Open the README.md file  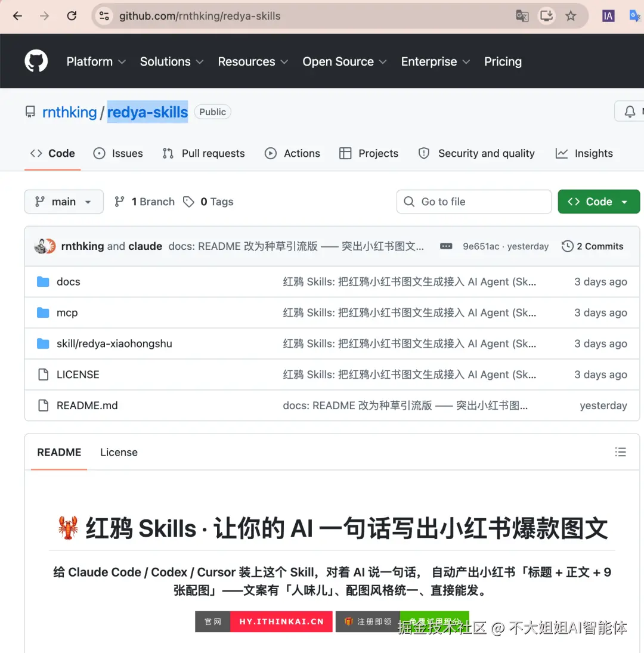pos(87,405)
